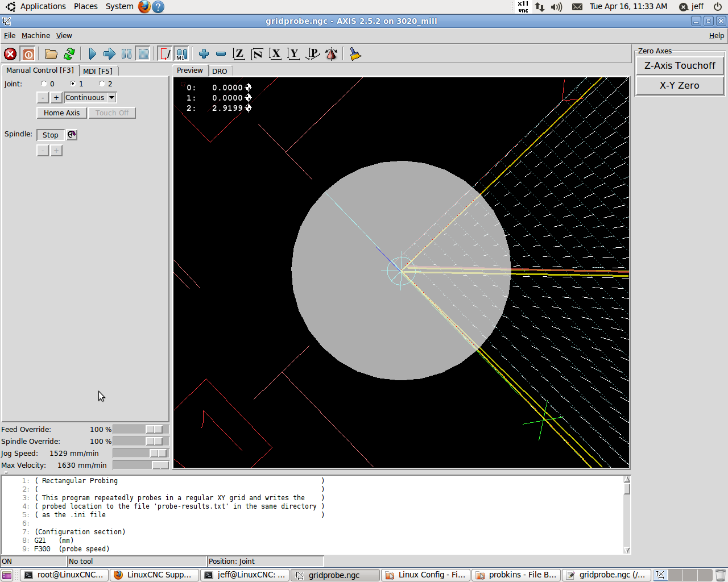Toggle drag rotate mode icon
The width and height of the screenshot is (728, 582).
tap(331, 54)
